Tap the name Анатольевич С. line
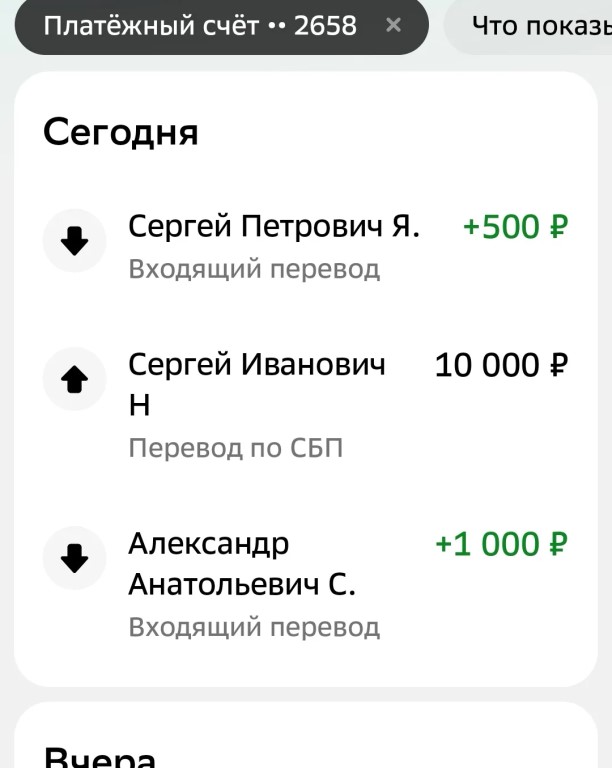612x768 pixels. (242, 585)
